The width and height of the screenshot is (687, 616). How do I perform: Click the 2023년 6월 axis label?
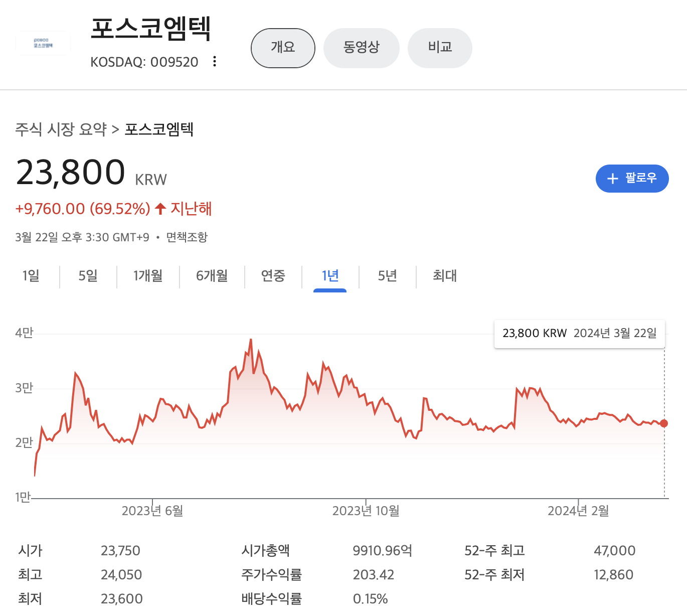pos(152,511)
